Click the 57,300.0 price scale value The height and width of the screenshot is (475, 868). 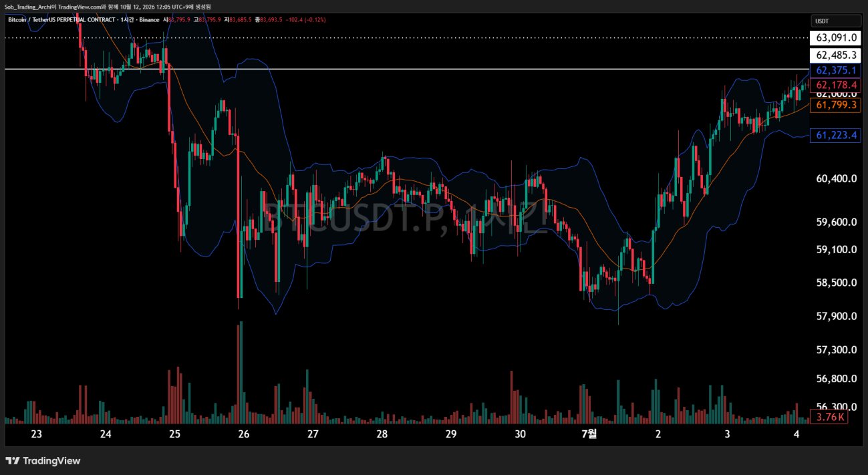pos(836,350)
